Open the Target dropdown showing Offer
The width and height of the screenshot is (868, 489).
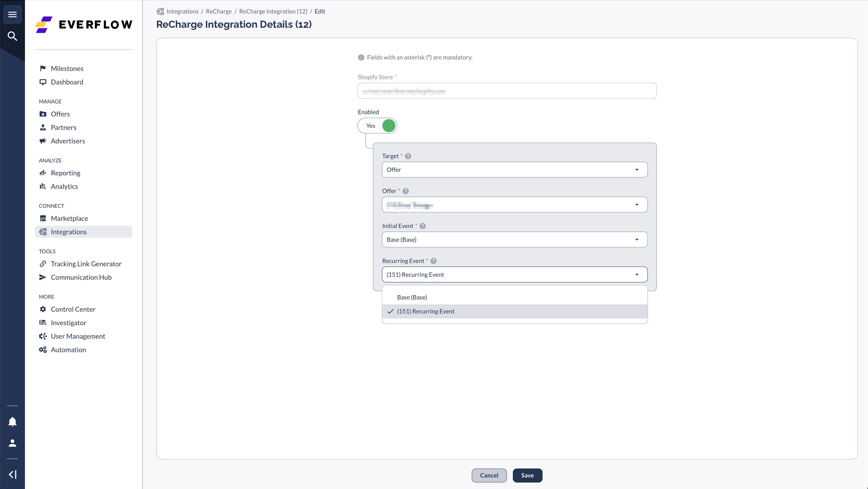(515, 170)
